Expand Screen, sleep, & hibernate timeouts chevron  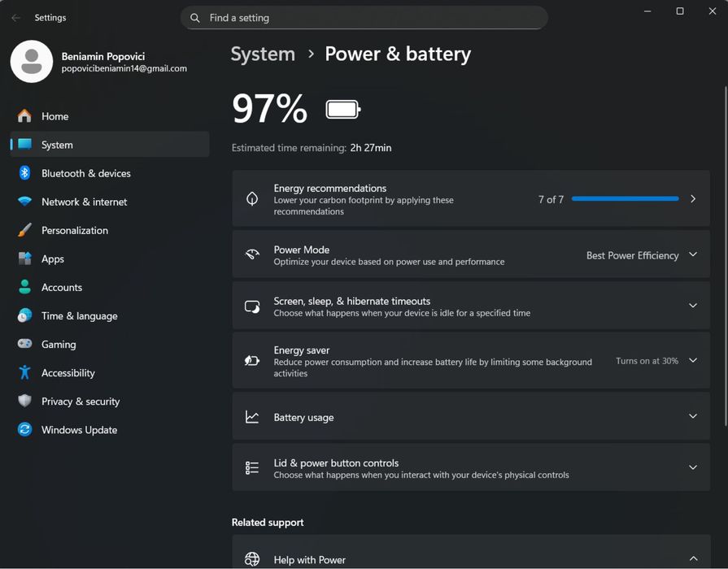click(x=693, y=306)
